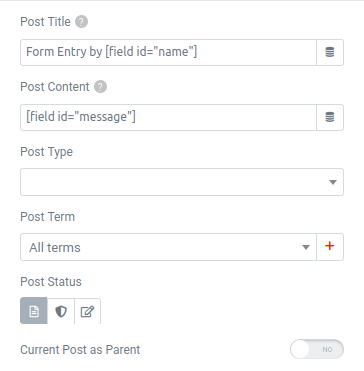364x371 pixels.
Task: Open dynamic tags for Post Title
Action: tap(330, 52)
